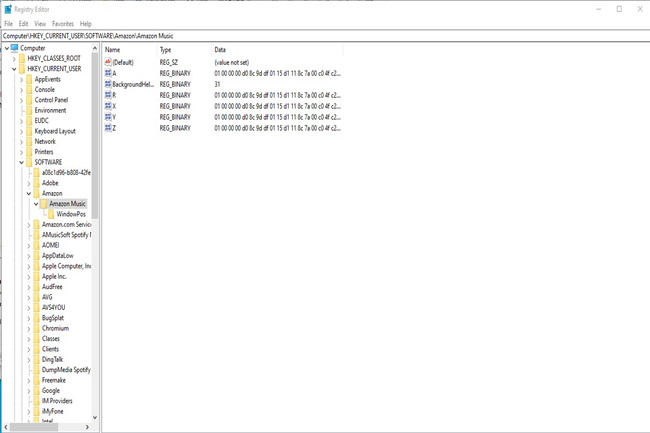Select the AppDataLow key
This screenshot has height=433, width=650.
pyautogui.click(x=58, y=256)
